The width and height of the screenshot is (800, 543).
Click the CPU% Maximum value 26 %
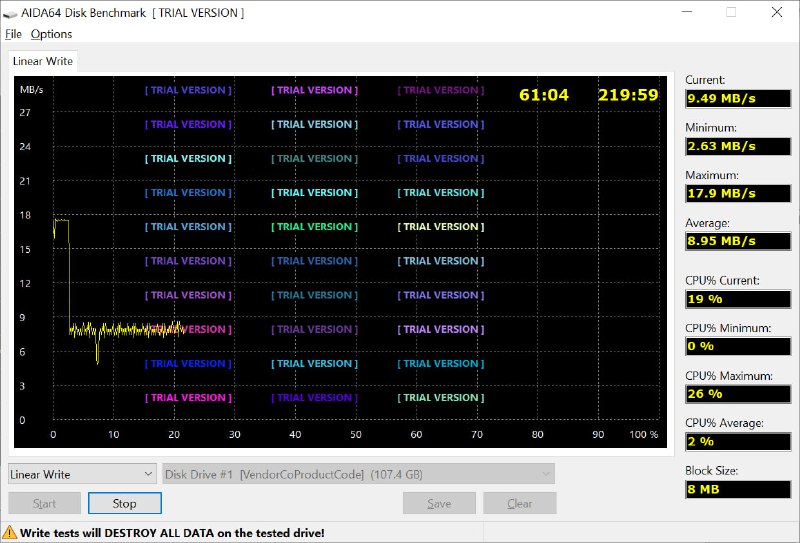click(738, 394)
